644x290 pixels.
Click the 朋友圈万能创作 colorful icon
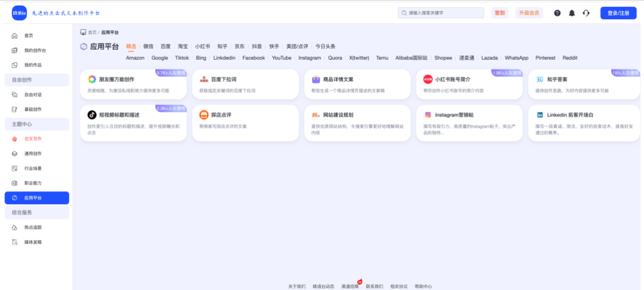[x=92, y=79]
